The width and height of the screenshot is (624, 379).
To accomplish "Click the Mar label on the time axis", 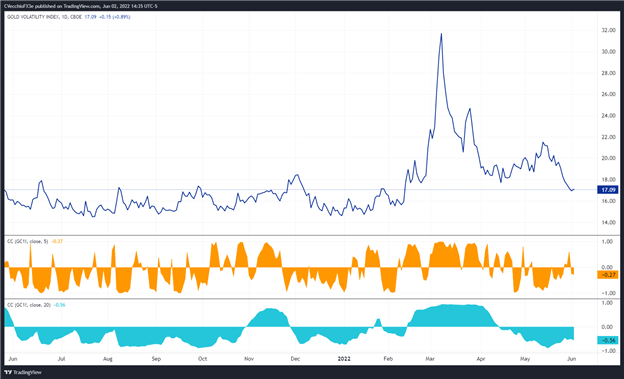I will 430,359.
